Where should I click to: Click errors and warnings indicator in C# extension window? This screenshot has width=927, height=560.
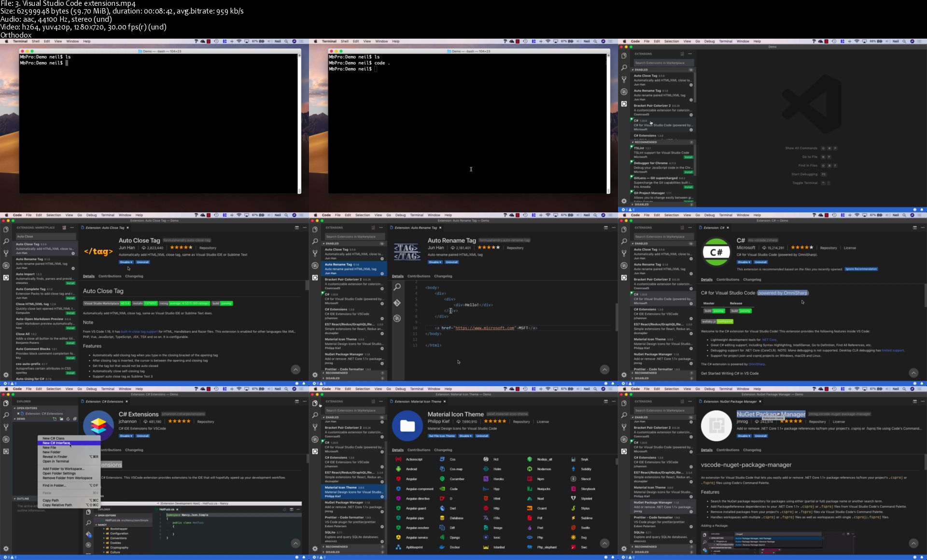(x=629, y=383)
